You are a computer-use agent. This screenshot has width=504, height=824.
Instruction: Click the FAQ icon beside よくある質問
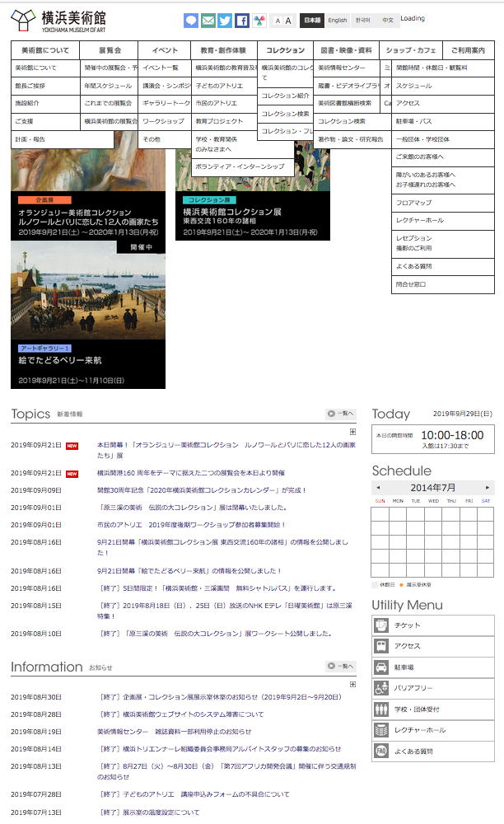[381, 751]
